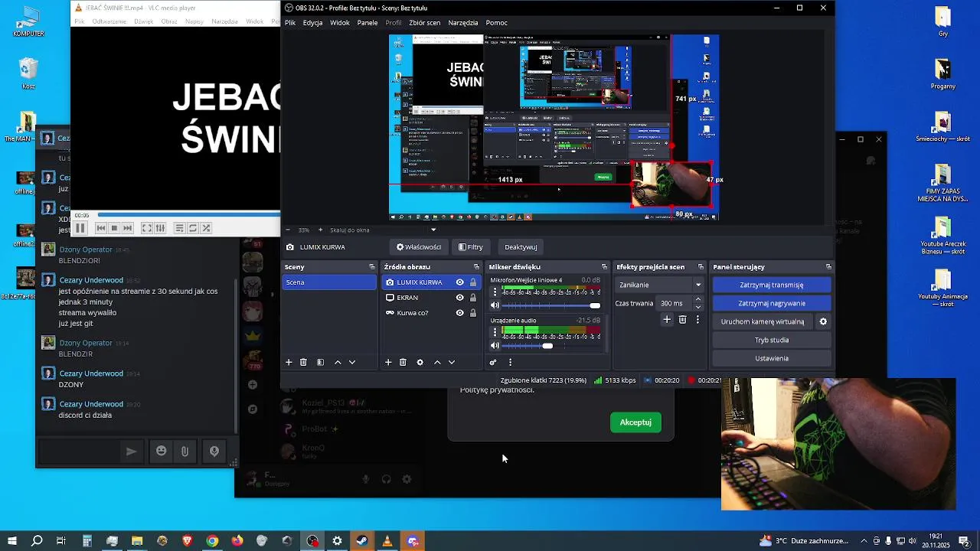Delete selected scene with Sceny trash icon
The height and width of the screenshot is (551, 980).
(303, 362)
